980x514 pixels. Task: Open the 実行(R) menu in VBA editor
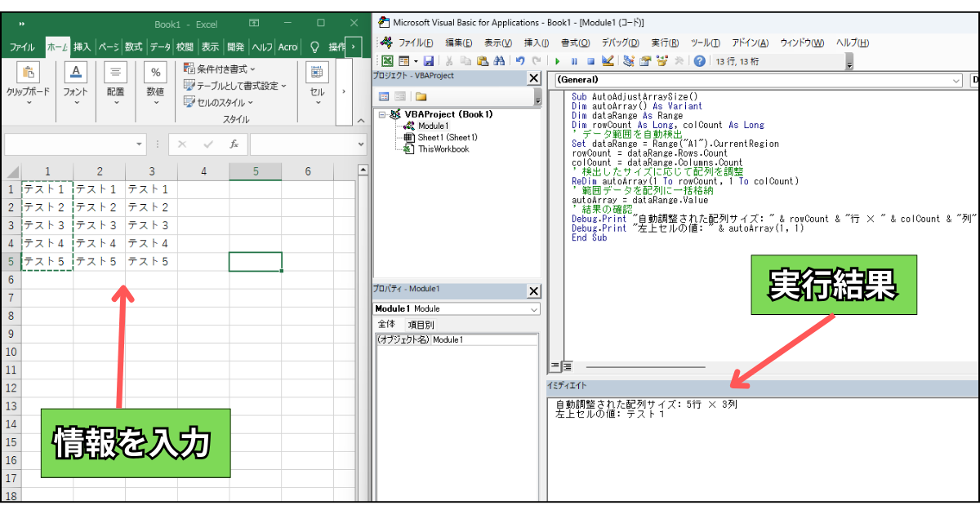[666, 42]
